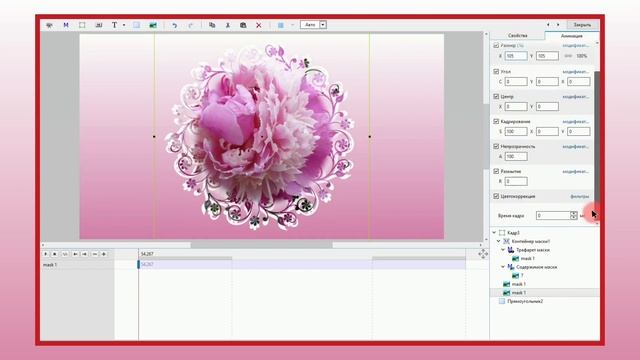Add keyframe with timeline plus button

pyautogui.click(x=104, y=254)
